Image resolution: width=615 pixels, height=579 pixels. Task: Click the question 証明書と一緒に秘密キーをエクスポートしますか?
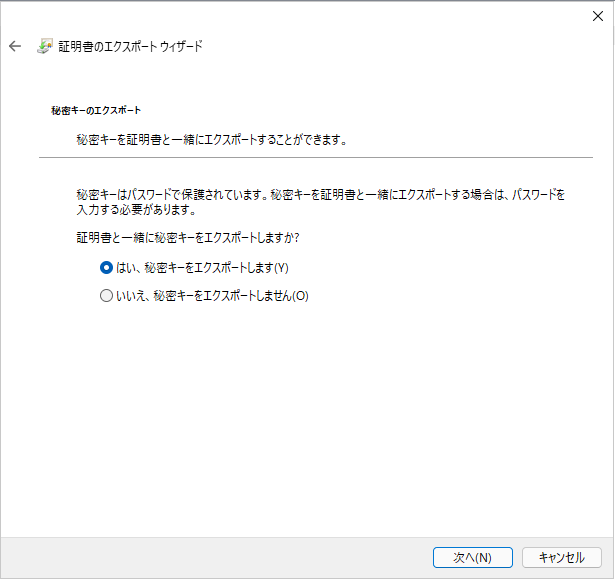tap(188, 238)
